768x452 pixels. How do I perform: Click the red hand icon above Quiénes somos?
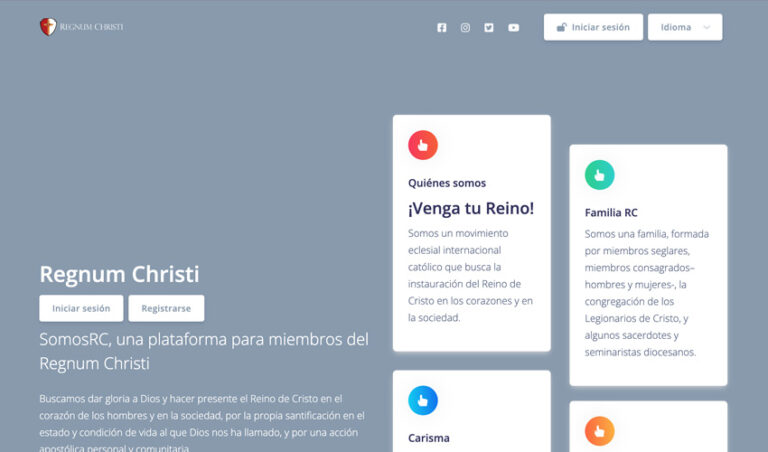click(423, 145)
